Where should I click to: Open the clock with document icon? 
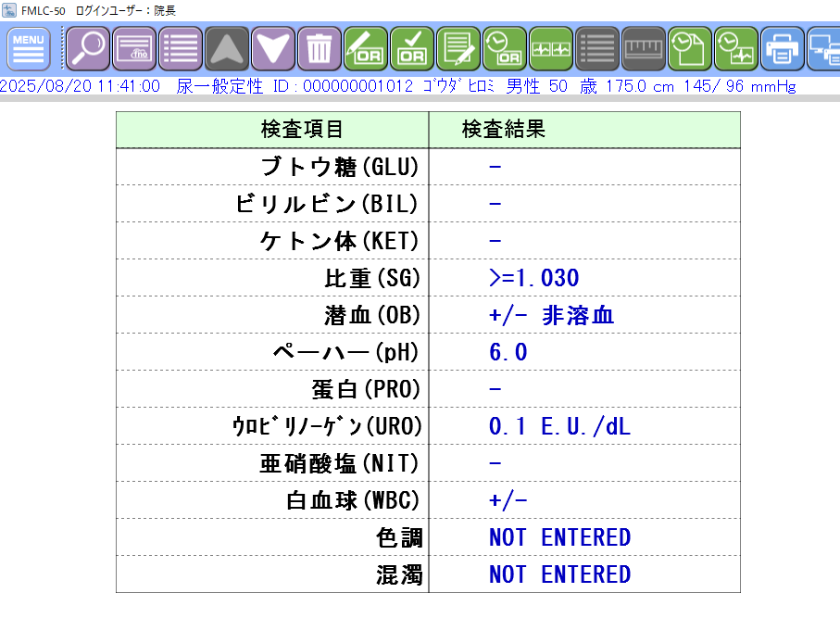pos(689,49)
